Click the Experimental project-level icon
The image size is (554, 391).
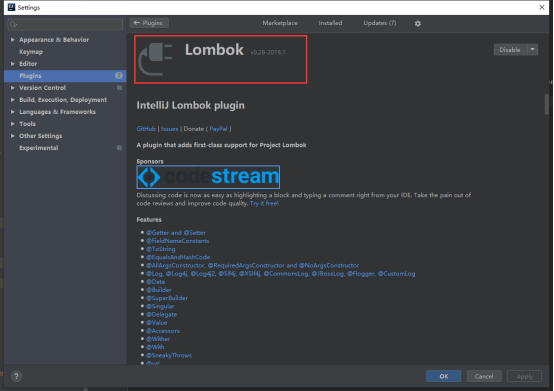(119, 148)
